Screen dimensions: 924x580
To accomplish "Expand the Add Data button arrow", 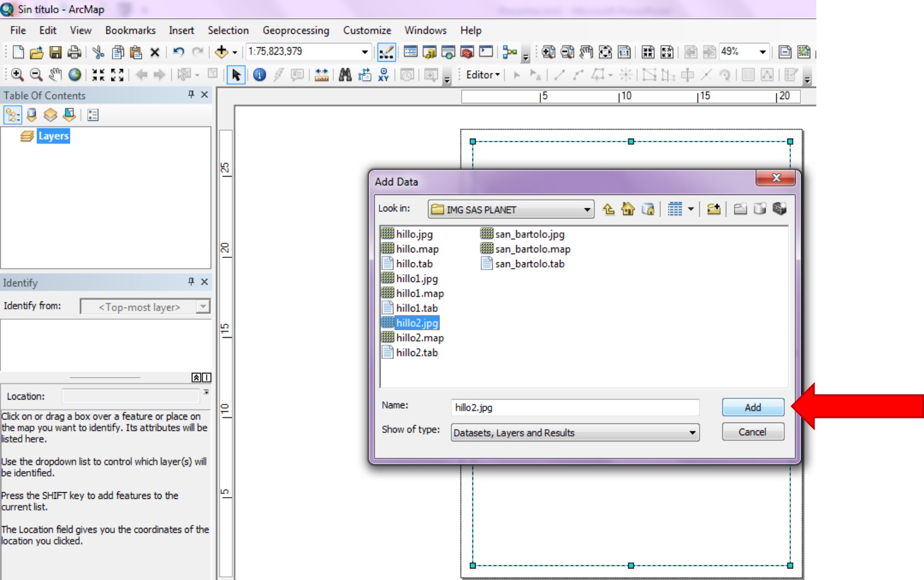I will (x=235, y=52).
